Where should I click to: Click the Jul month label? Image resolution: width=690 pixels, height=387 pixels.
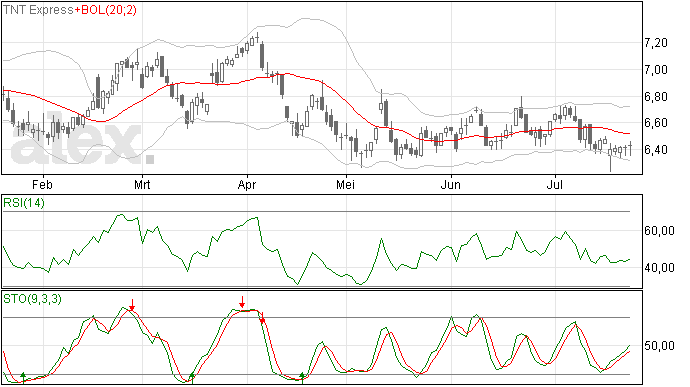[x=554, y=185]
